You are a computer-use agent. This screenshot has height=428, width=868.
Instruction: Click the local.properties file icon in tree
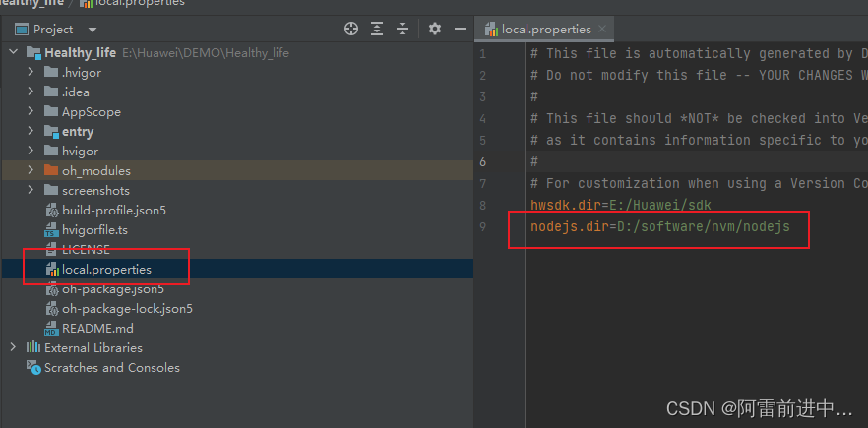click(51, 269)
